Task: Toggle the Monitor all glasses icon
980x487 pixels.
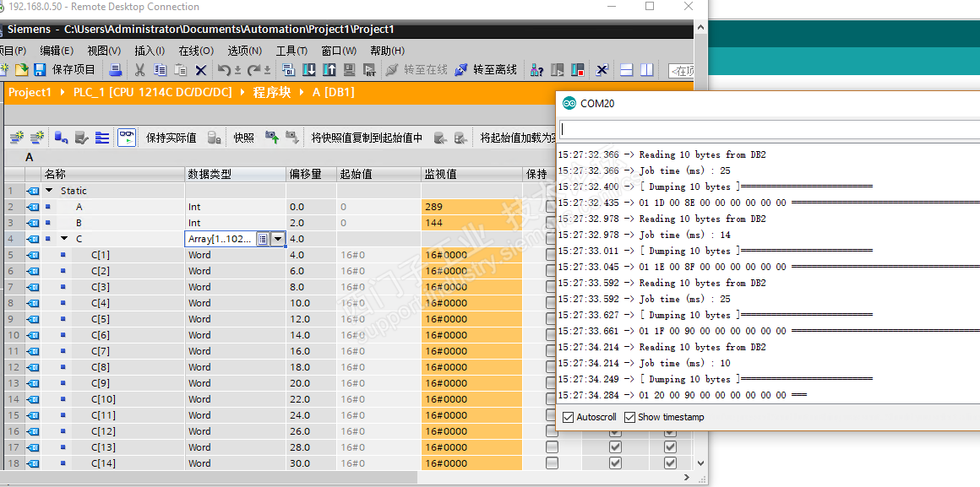Action: [x=127, y=137]
